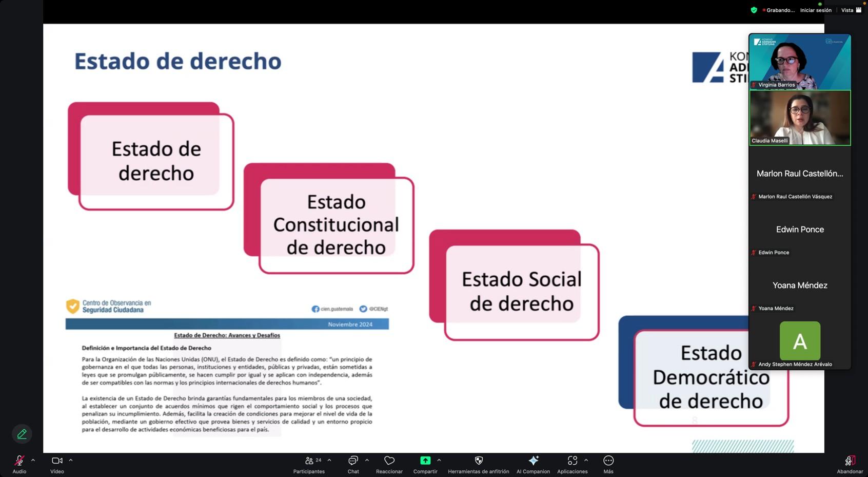
Task: Open the Participantes panel
Action: (309, 461)
